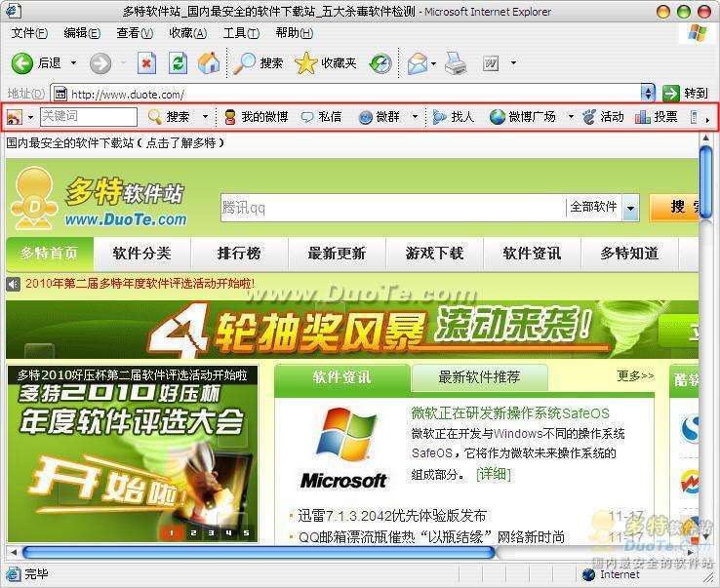Viewport: 720px width, 588px height.
Task: Select the 软件分类 navigation tab
Action: [141, 254]
